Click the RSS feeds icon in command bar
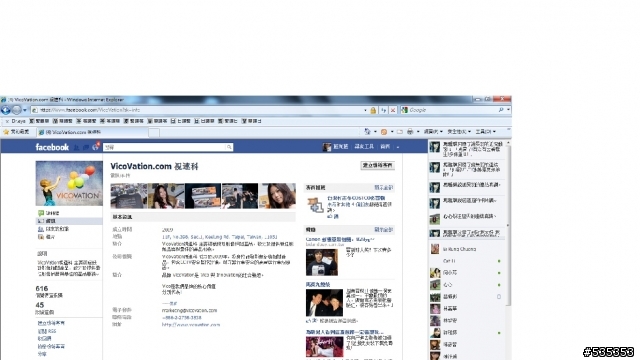This screenshot has height=360, width=640. point(384,132)
